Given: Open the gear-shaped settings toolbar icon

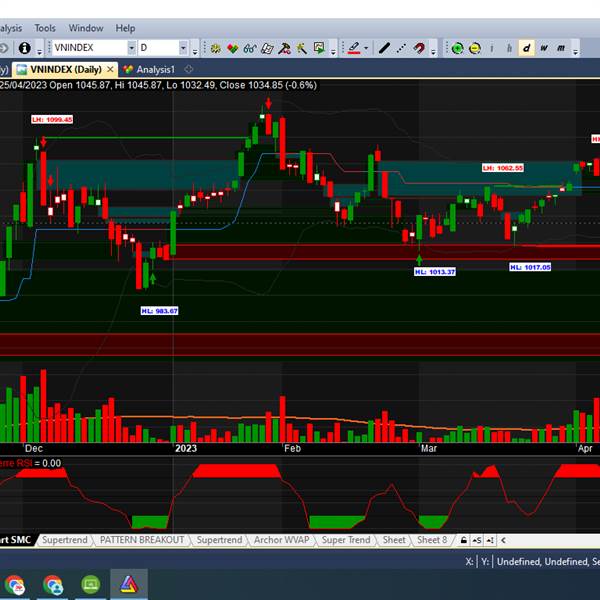Looking at the screenshot, I should click(x=215, y=49).
